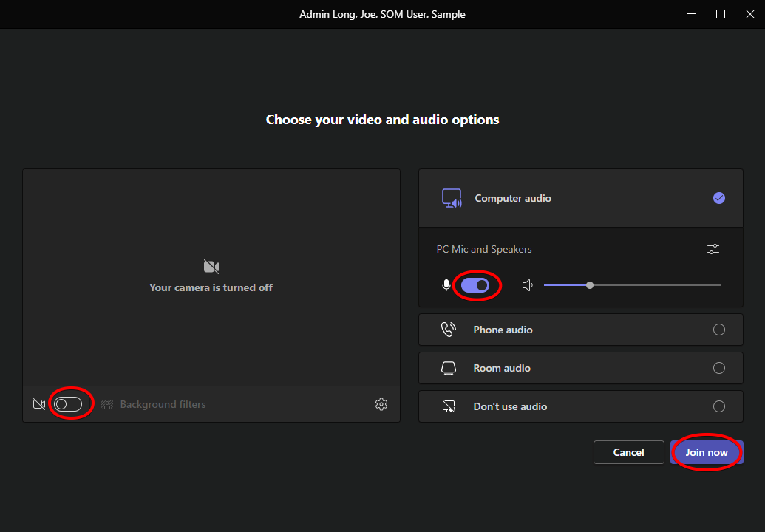Click the speaker volume icon

point(528,285)
